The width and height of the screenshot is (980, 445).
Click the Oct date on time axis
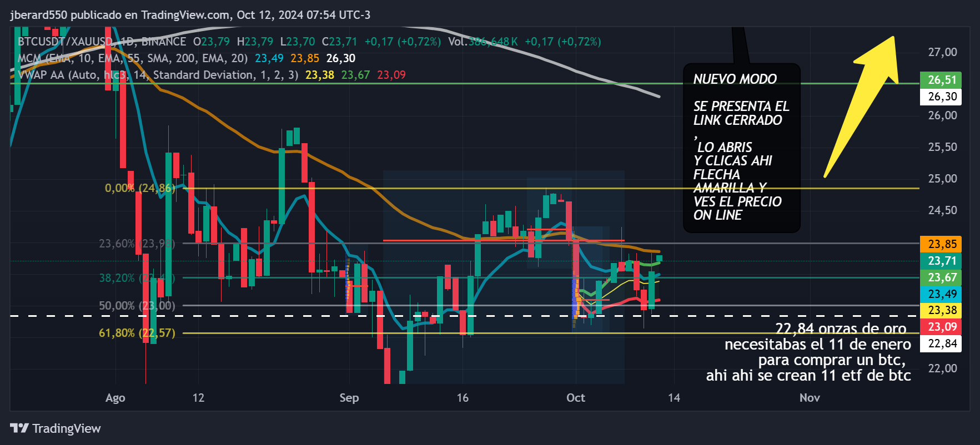[x=575, y=398]
